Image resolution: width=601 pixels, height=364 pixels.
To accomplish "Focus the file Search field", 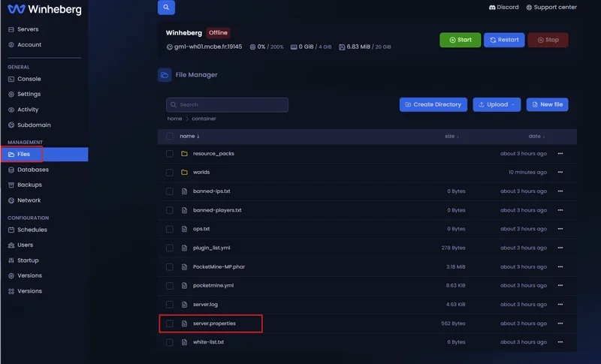I will (x=227, y=105).
